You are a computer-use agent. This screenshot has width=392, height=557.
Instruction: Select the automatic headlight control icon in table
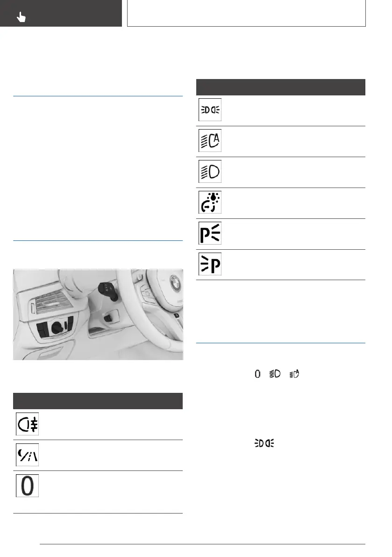click(210, 141)
